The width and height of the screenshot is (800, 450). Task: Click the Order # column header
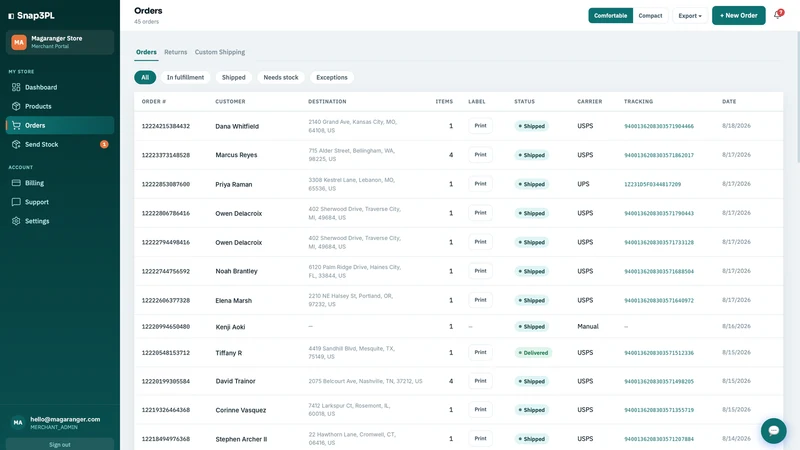point(154,102)
